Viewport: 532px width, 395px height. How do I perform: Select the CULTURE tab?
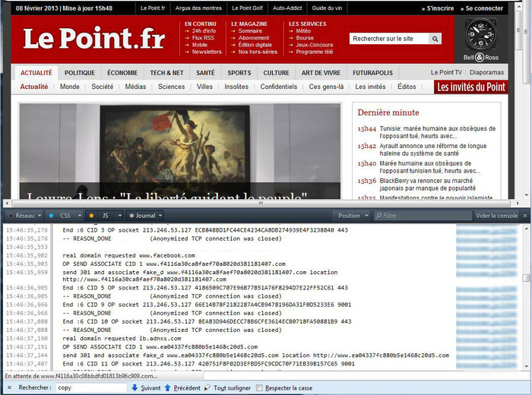tap(276, 73)
